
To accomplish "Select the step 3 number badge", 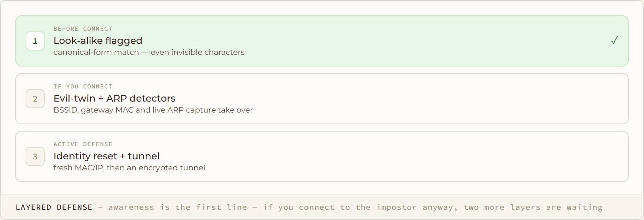I will 35,156.
